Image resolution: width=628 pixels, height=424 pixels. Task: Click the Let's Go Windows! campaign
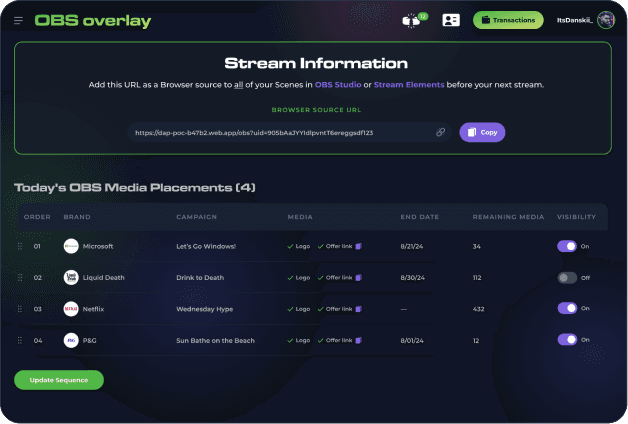(206, 246)
